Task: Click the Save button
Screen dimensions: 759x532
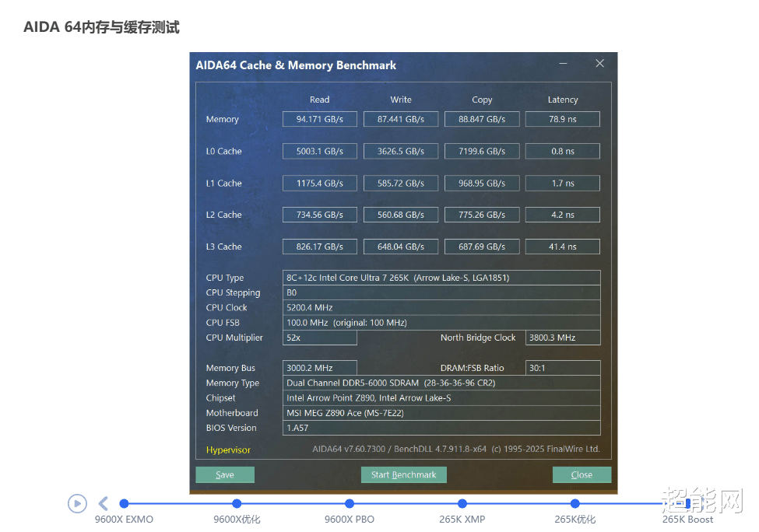Action: 224,474
